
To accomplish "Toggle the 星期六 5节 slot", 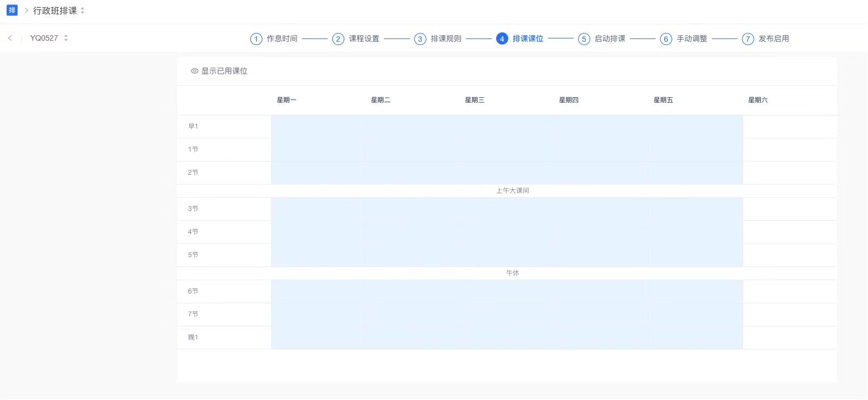I will [790, 255].
